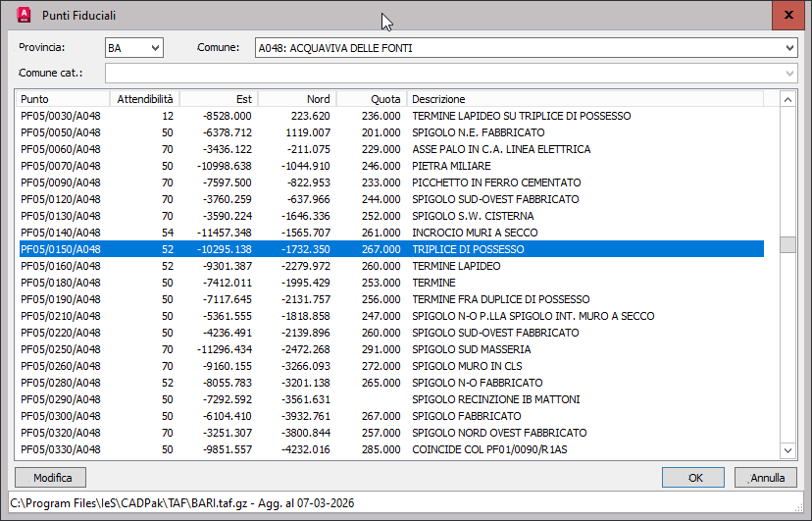Click description COINCIDE COL PF01/0090/R1AS
812x521 pixels.
489,449
